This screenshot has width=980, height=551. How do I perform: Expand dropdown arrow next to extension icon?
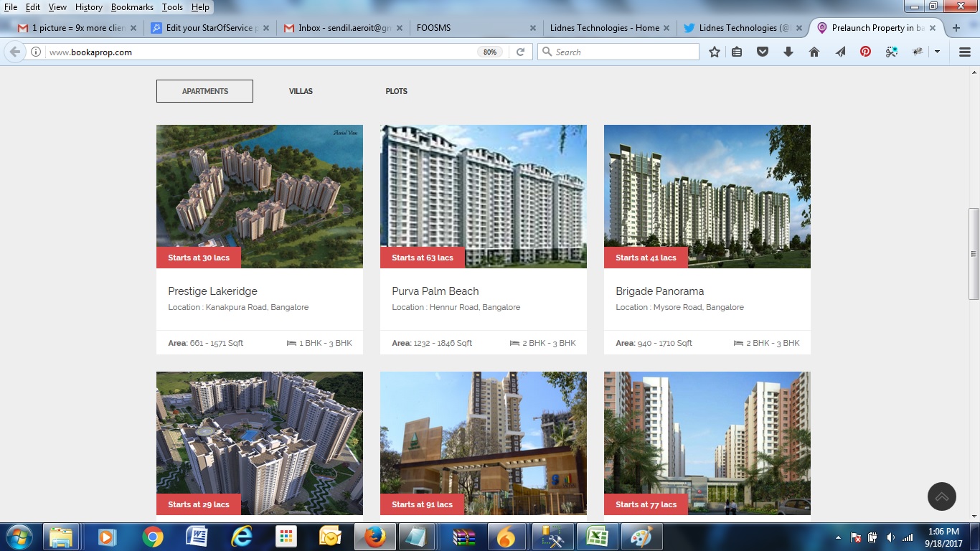pos(937,52)
